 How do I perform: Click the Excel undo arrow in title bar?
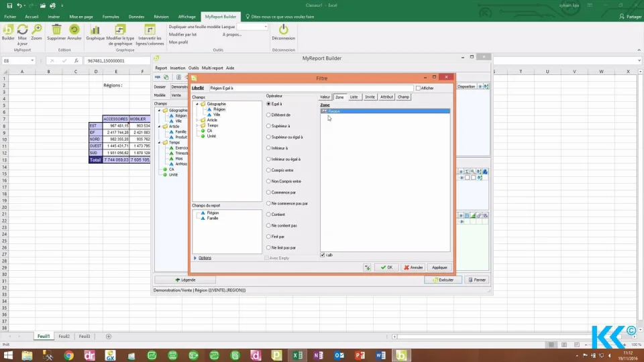[x=19, y=5]
